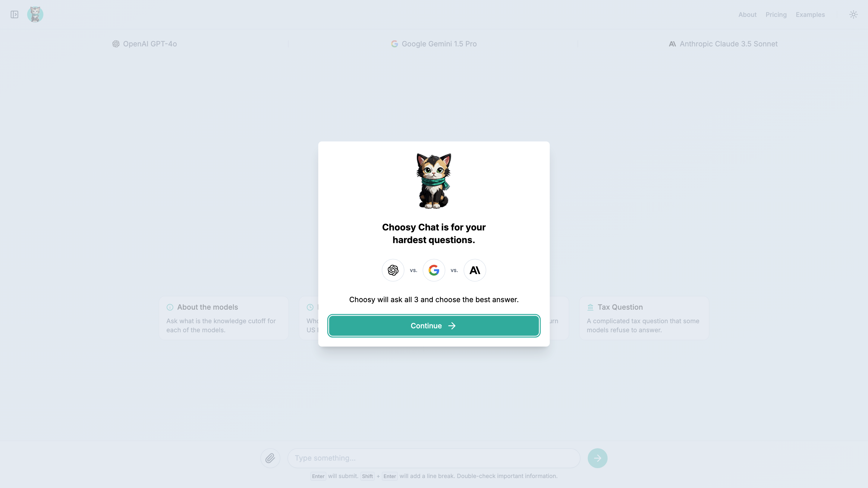
Task: Choose the 'Tax Question' example card
Action: [644, 318]
